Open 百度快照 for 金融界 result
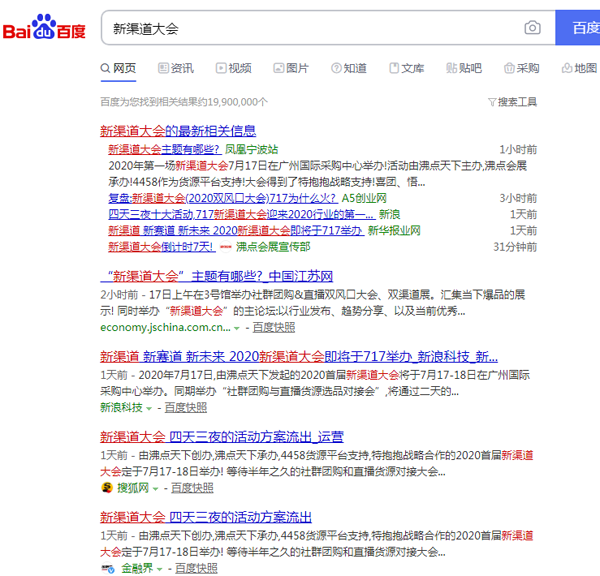 pyautogui.click(x=196, y=568)
